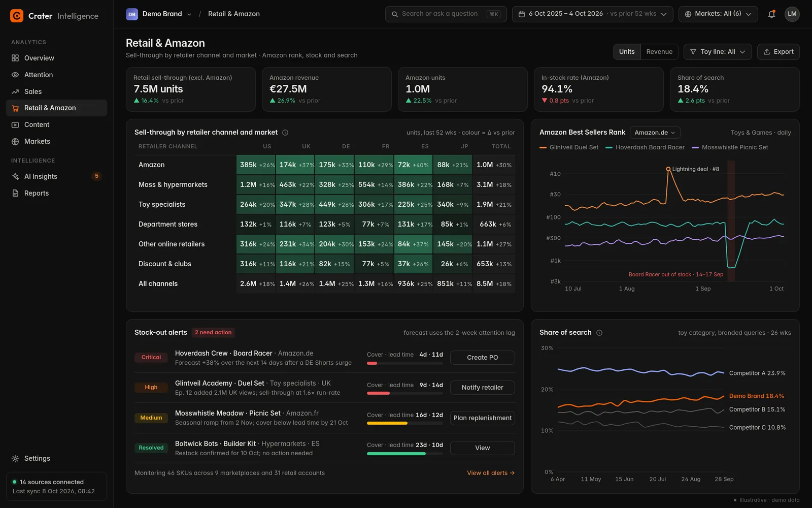Image resolution: width=812 pixels, height=508 pixels.
Task: Click the Builder Kit cover progress bar
Action: pos(405,454)
